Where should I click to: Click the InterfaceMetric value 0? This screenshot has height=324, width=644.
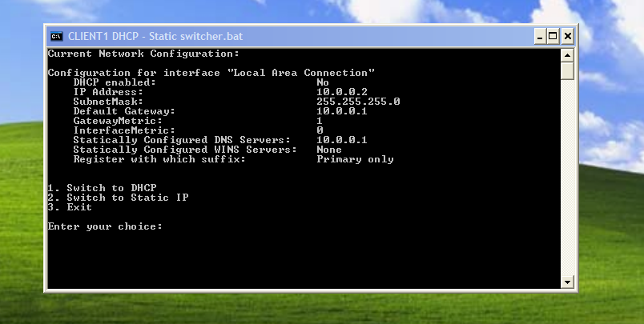click(320, 131)
